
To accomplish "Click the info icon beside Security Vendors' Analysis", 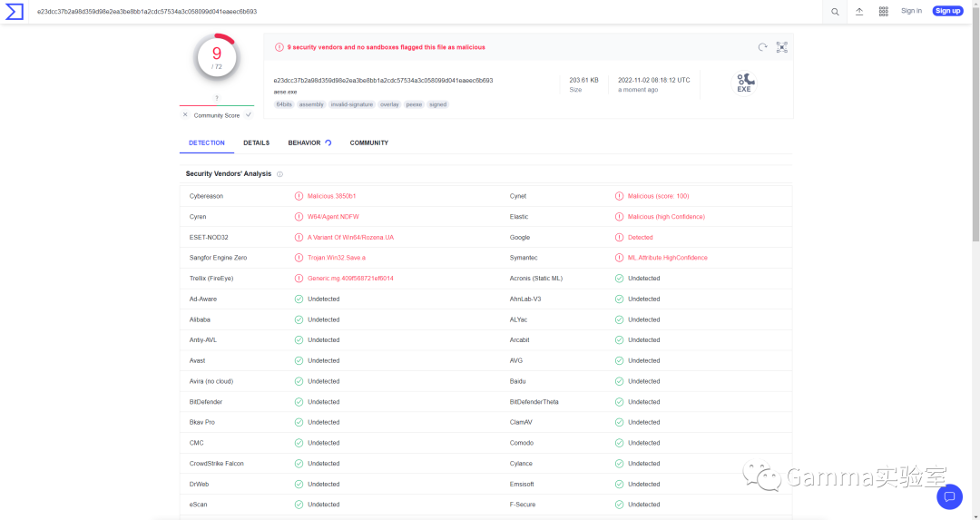I will pyautogui.click(x=280, y=174).
